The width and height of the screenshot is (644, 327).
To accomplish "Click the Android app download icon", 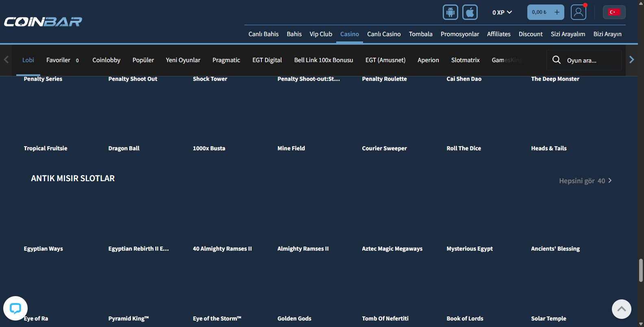I will click(450, 12).
